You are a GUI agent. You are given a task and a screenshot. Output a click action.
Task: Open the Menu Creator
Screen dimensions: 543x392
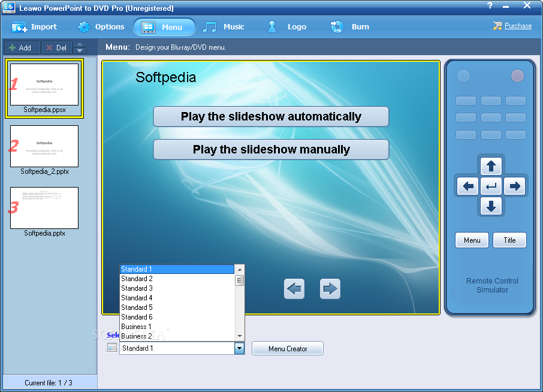[288, 349]
